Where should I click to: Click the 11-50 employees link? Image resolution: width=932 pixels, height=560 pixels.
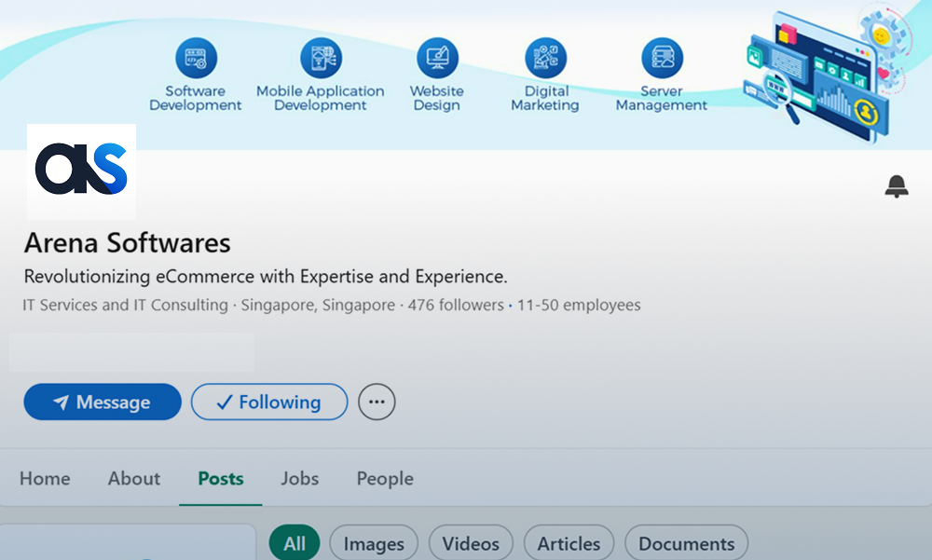[x=579, y=305]
